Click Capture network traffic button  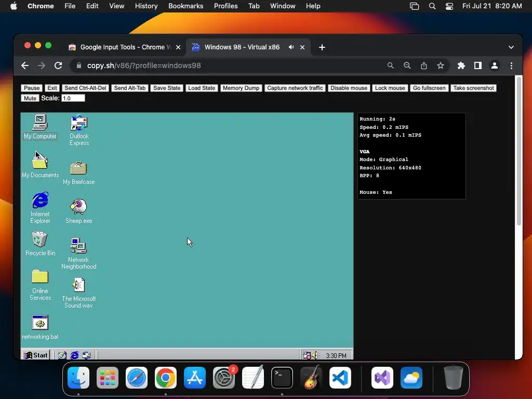295,88
